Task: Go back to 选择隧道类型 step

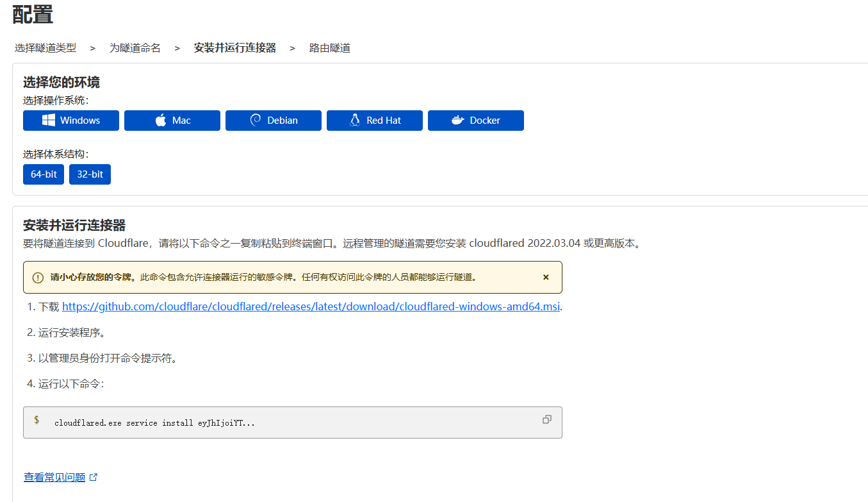Action: coord(45,48)
